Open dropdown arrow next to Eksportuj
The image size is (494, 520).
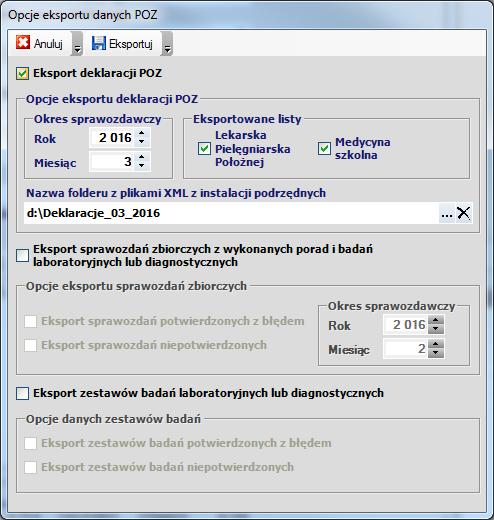[167, 44]
